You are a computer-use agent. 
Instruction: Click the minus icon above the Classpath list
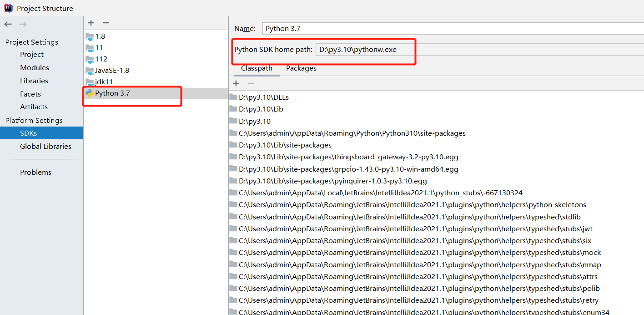point(251,83)
